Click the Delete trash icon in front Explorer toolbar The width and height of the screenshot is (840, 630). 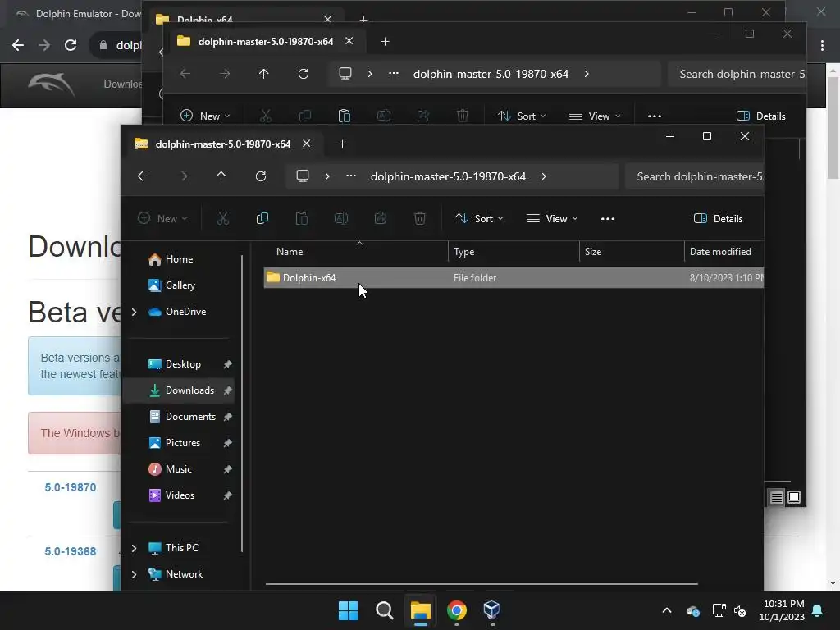[x=420, y=218]
